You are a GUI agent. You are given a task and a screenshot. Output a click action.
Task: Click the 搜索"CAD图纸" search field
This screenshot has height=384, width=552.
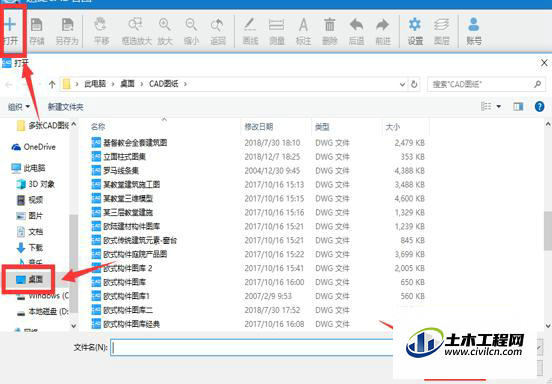487,84
